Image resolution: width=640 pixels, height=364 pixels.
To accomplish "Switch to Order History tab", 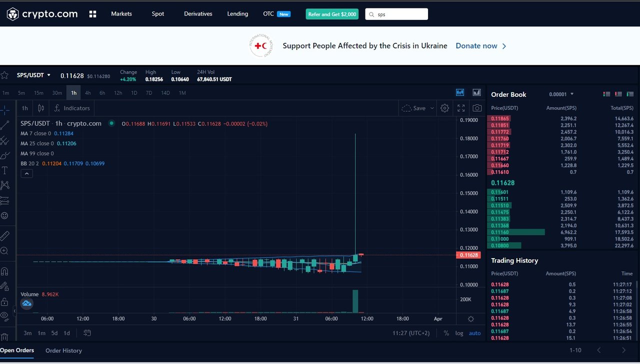I will (x=63, y=351).
